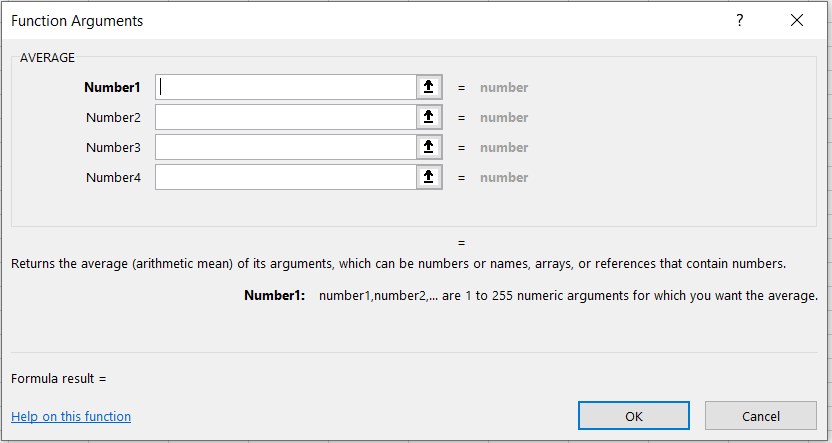Open the 'Help on this function' link
This screenshot has height=443, width=832.
[71, 416]
